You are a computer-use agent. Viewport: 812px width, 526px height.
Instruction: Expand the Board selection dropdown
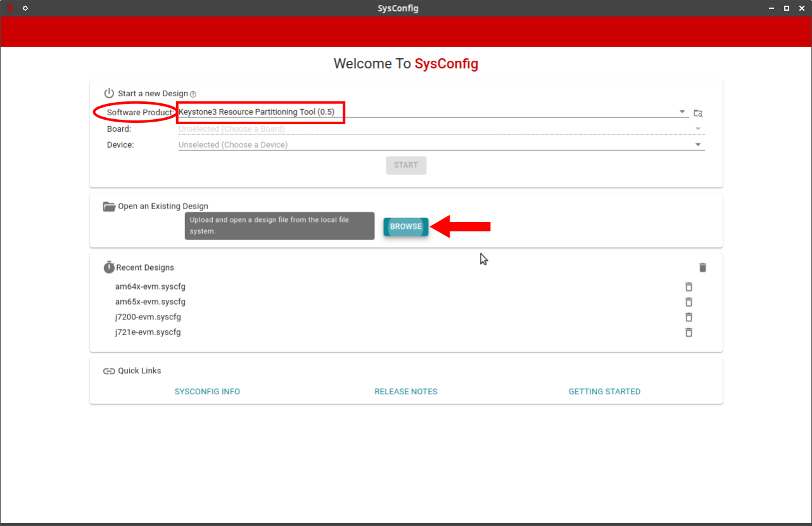698,128
